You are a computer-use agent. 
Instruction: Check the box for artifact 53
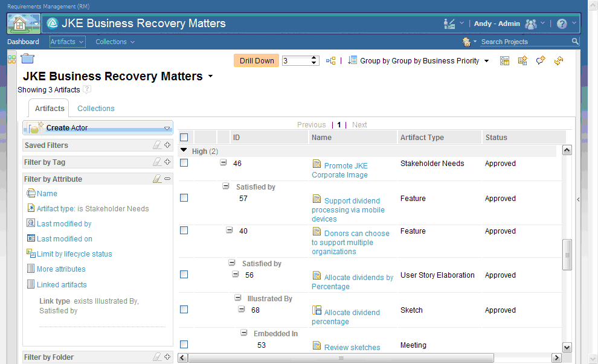(x=184, y=345)
